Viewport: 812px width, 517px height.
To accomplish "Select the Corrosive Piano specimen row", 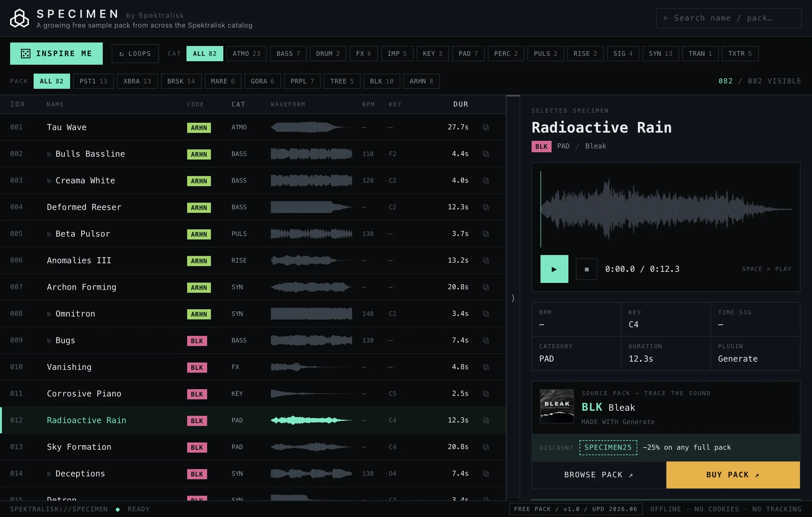I will (x=253, y=394).
